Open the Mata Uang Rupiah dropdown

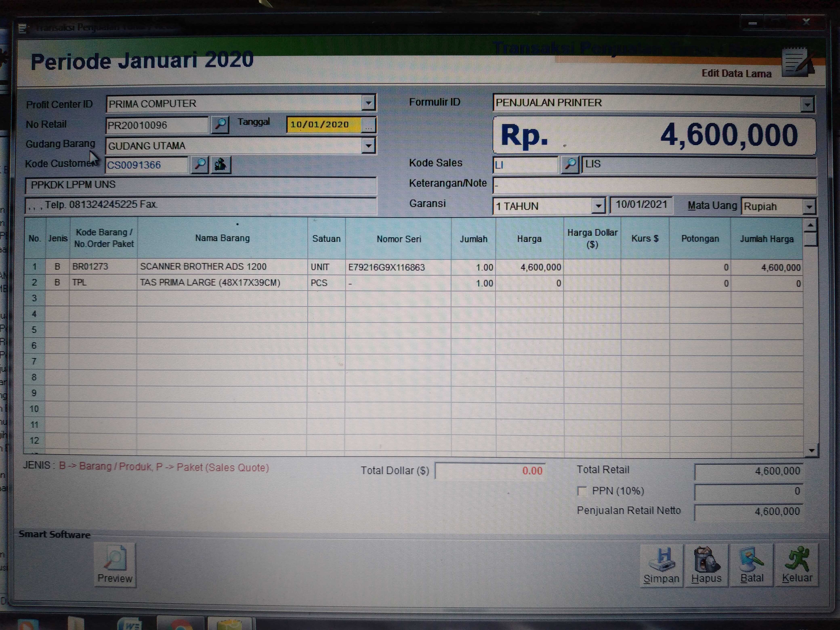(809, 207)
